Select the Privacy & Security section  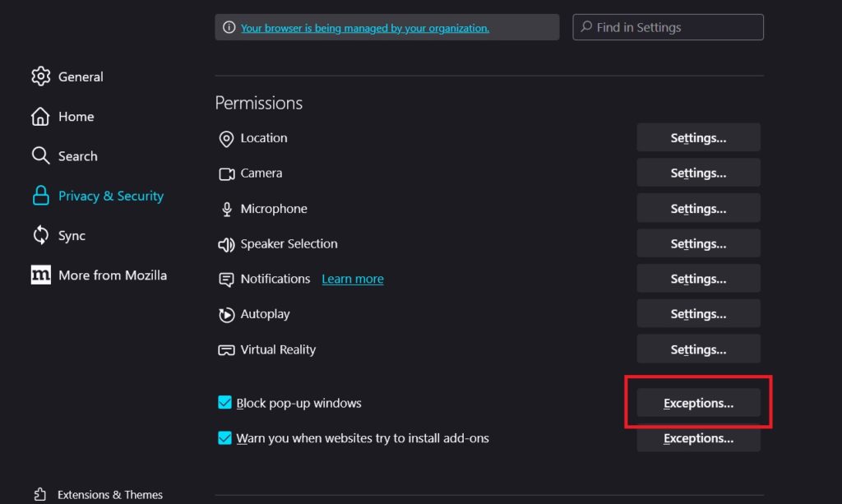pyautogui.click(x=110, y=196)
